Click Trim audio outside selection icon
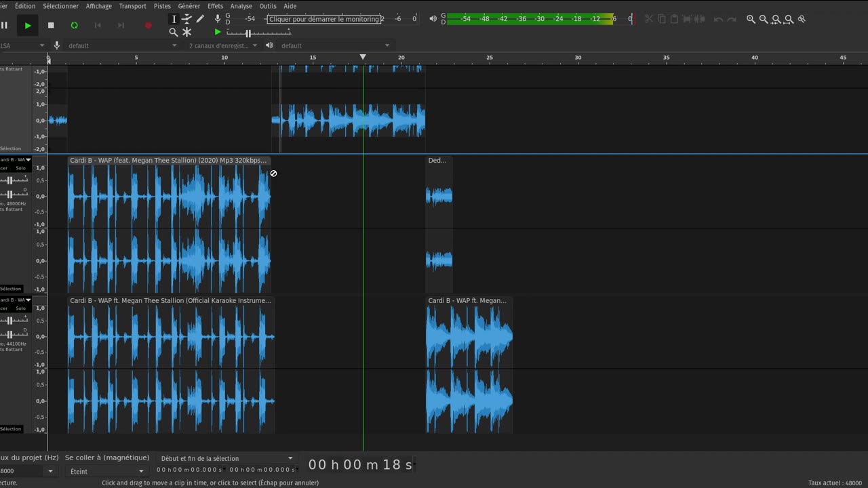This screenshot has height=488, width=868. pyautogui.click(x=687, y=19)
